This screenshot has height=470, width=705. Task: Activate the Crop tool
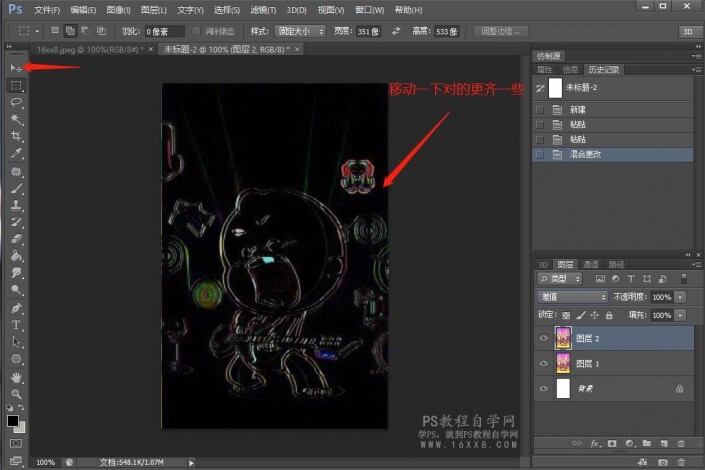click(16, 136)
